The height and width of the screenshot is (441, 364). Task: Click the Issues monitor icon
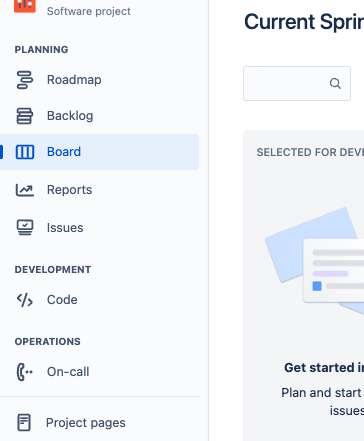[25, 228]
